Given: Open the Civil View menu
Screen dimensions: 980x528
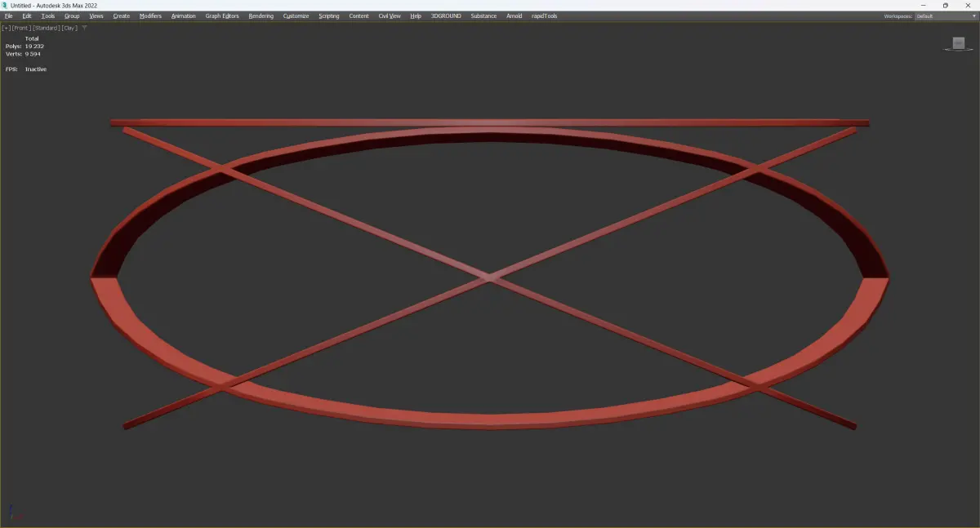Looking at the screenshot, I should coord(390,16).
